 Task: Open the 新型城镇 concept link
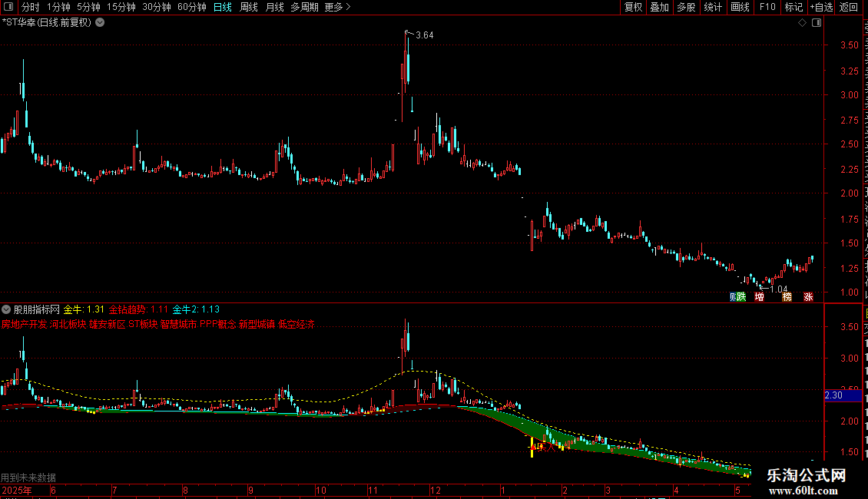(257, 324)
